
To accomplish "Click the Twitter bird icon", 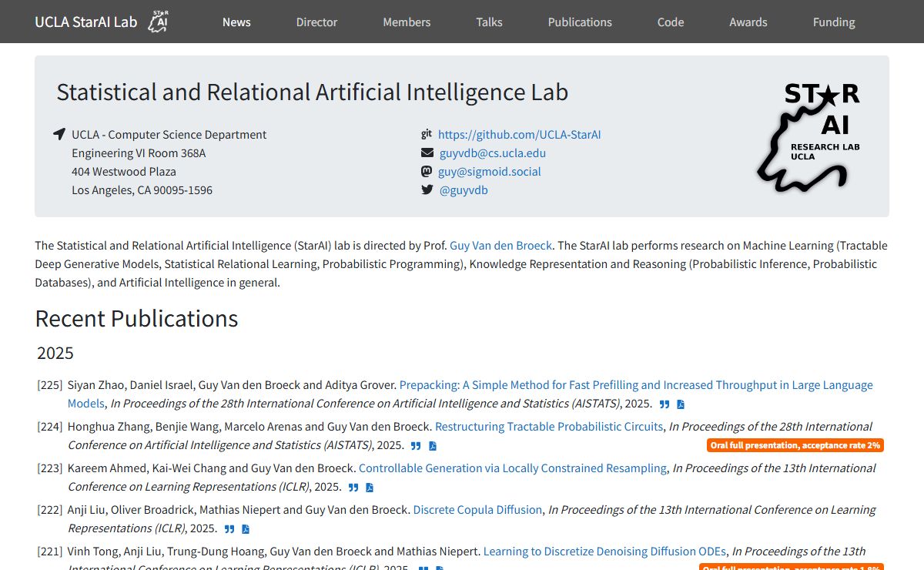I will click(x=427, y=189).
